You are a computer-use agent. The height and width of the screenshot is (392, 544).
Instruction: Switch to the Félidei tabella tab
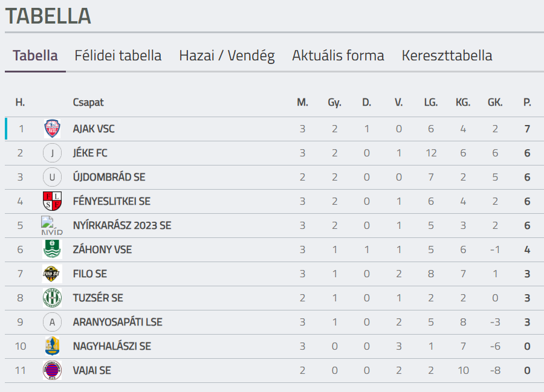(x=118, y=56)
